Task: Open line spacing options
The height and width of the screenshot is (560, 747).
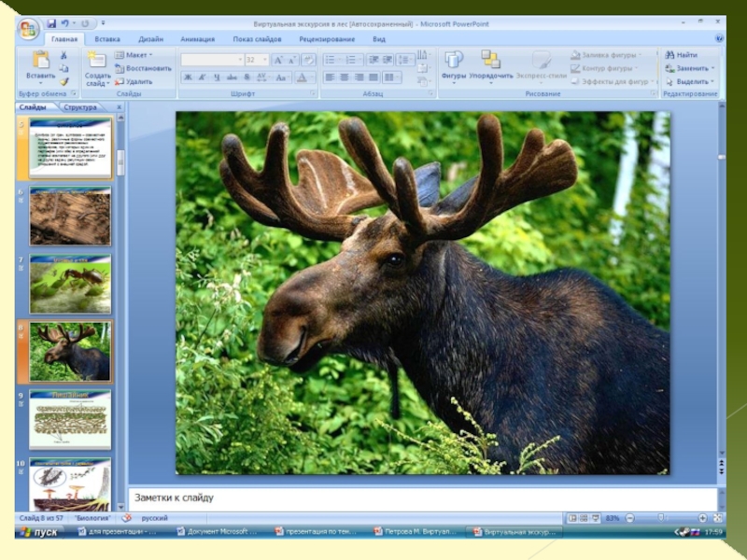Action: point(405,60)
